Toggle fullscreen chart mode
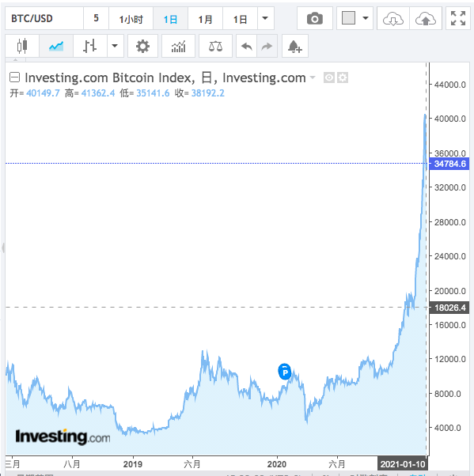 [x=458, y=18]
